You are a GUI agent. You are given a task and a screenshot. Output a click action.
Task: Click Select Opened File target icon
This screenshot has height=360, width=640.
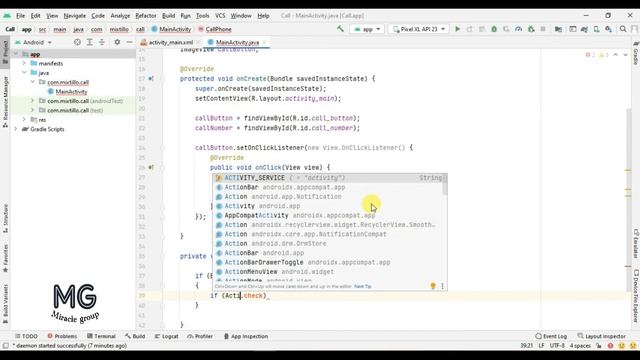(x=77, y=42)
